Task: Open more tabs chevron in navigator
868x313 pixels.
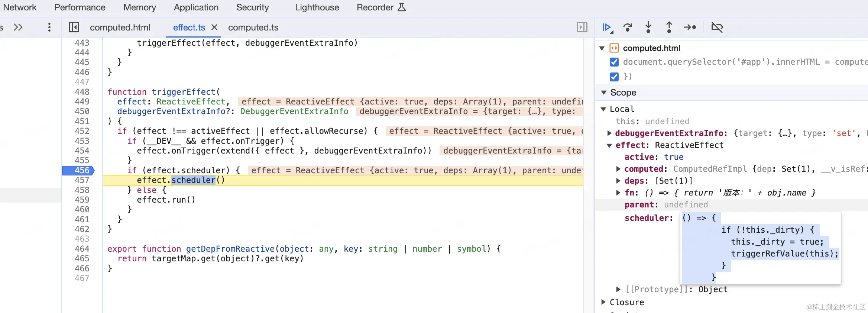Action: (18, 27)
